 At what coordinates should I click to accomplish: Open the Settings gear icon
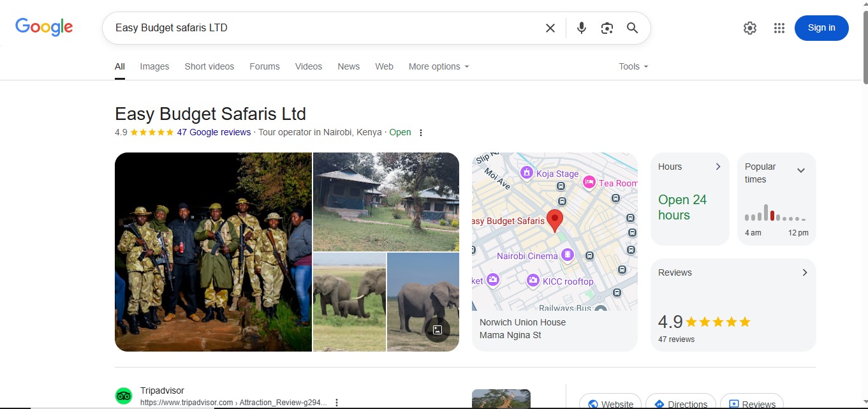click(x=750, y=28)
